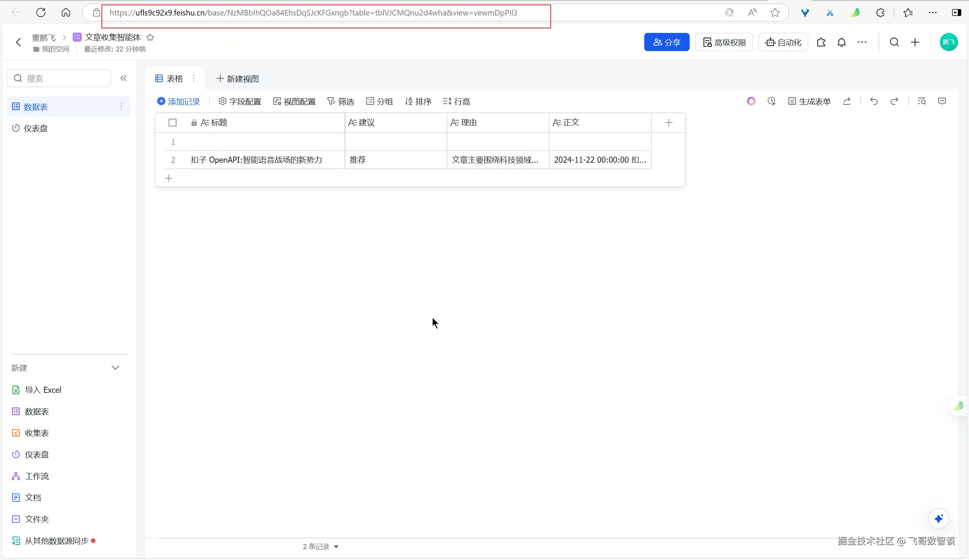The width and height of the screenshot is (969, 560).
Task: Collapse the sidebar with double-chevron
Action: pos(123,78)
